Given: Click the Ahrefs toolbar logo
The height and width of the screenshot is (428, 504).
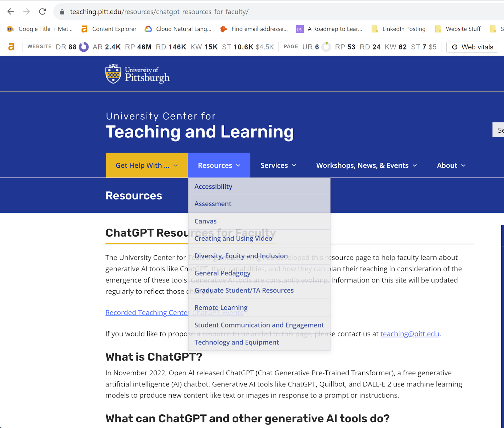Looking at the screenshot, I should (11, 47).
